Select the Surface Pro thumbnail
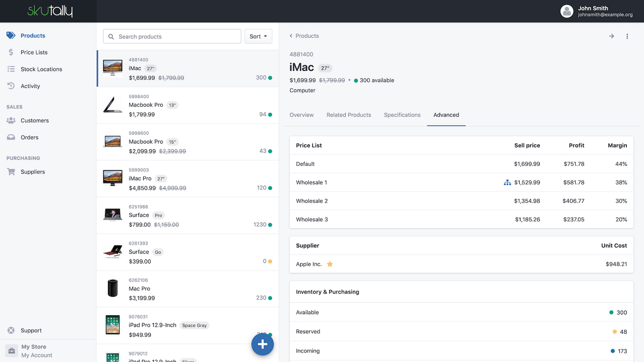Image resolution: width=644 pixels, height=362 pixels. (113, 215)
